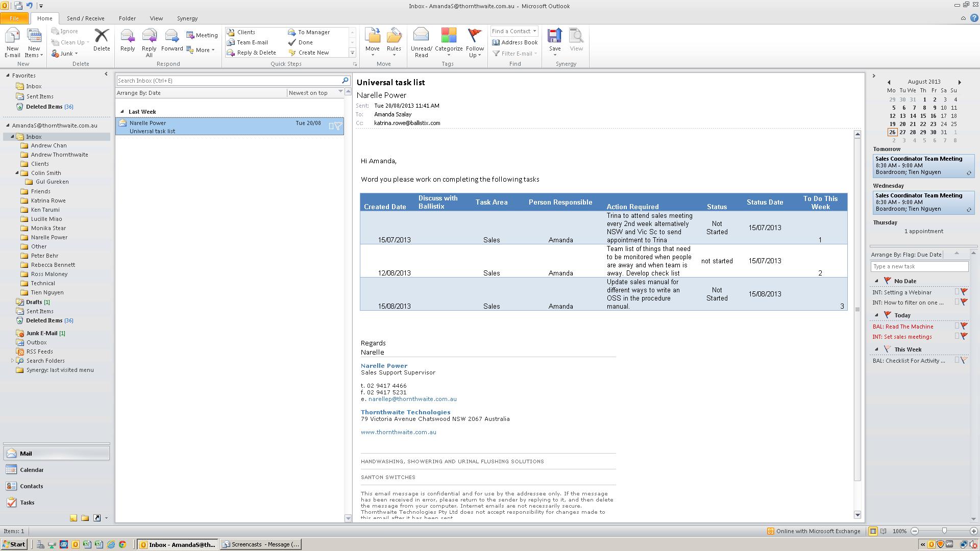Schedule a Meeting from the ribbon
The width and height of the screenshot is (980, 551).
[202, 35]
